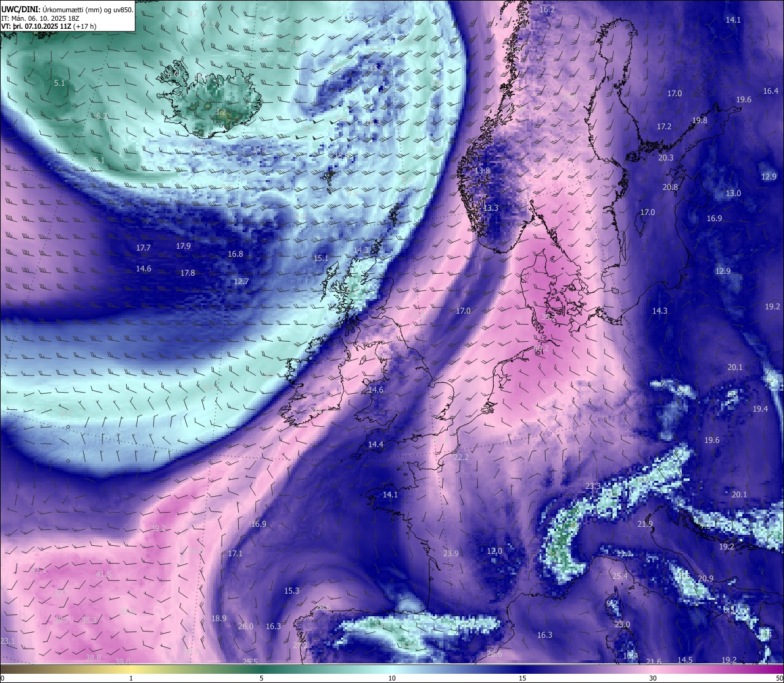Click the 22.2 value over the Channel
This screenshot has height=683, width=784.
point(461,458)
